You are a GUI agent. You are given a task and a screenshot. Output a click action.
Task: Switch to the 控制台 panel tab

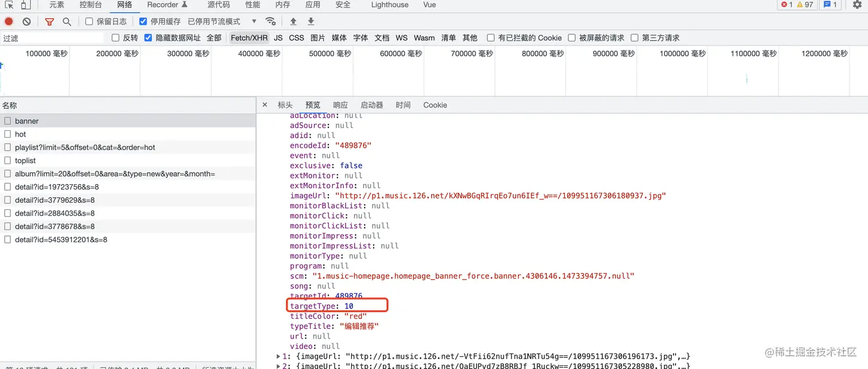pos(91,5)
